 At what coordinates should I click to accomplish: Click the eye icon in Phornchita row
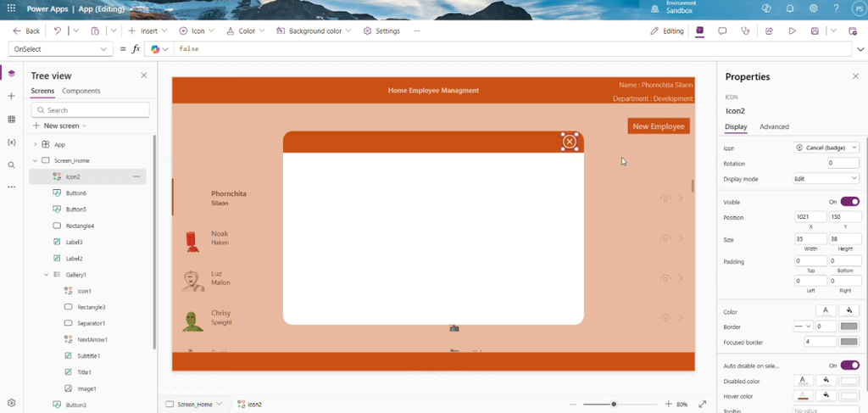click(665, 198)
